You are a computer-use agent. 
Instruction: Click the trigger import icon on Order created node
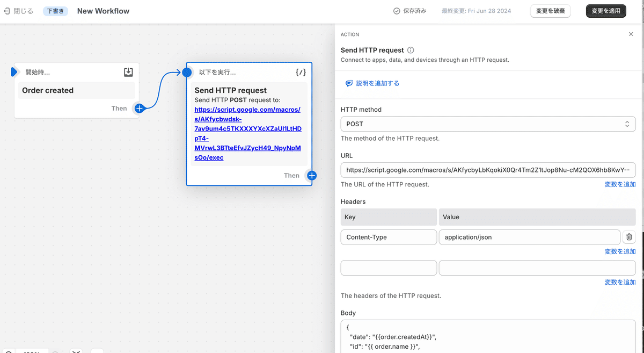click(x=128, y=72)
